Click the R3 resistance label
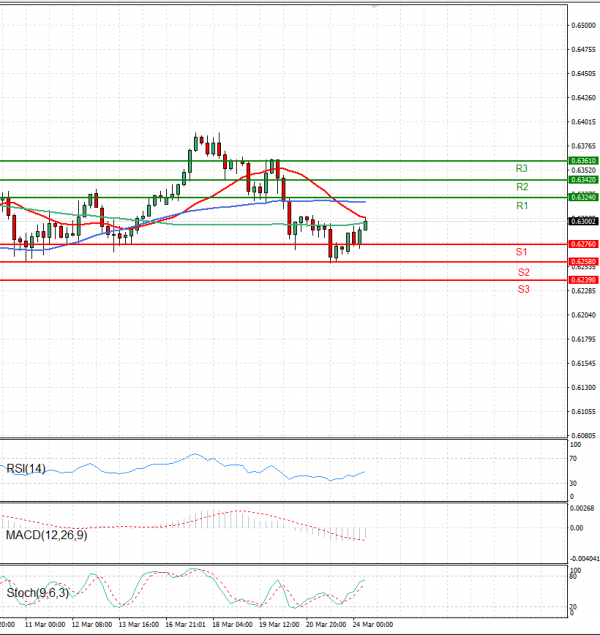600x635 pixels. (521, 168)
